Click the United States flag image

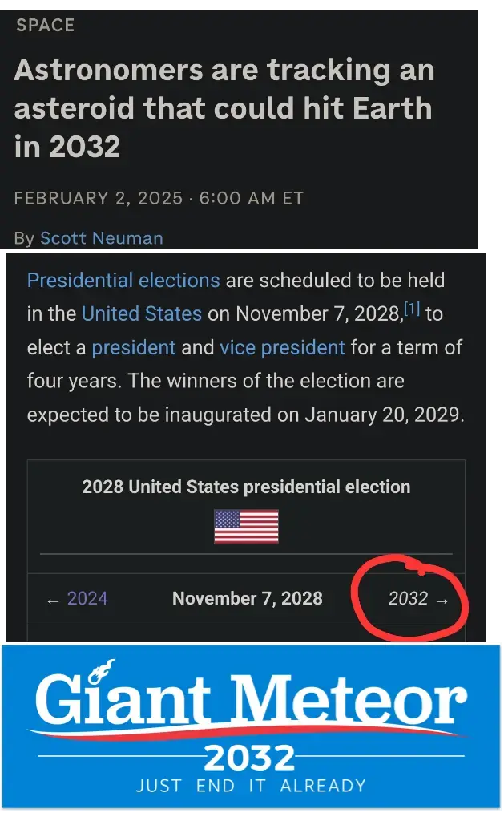coord(246,527)
